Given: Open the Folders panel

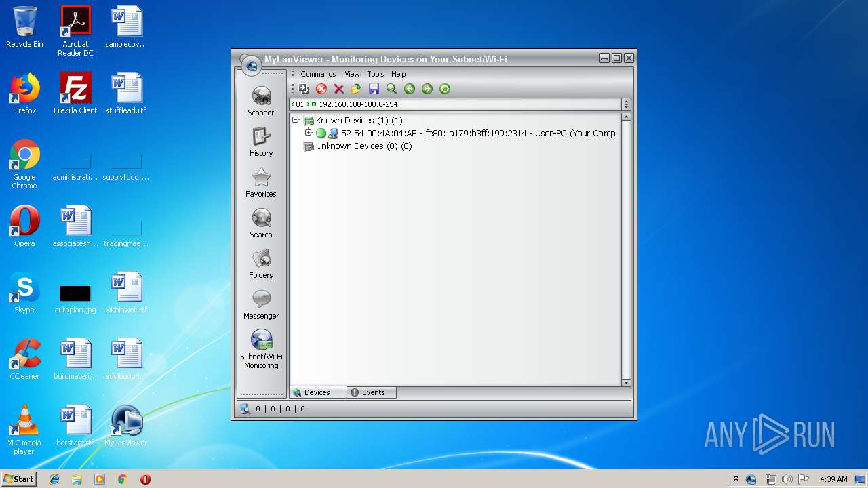Looking at the screenshot, I should [261, 264].
